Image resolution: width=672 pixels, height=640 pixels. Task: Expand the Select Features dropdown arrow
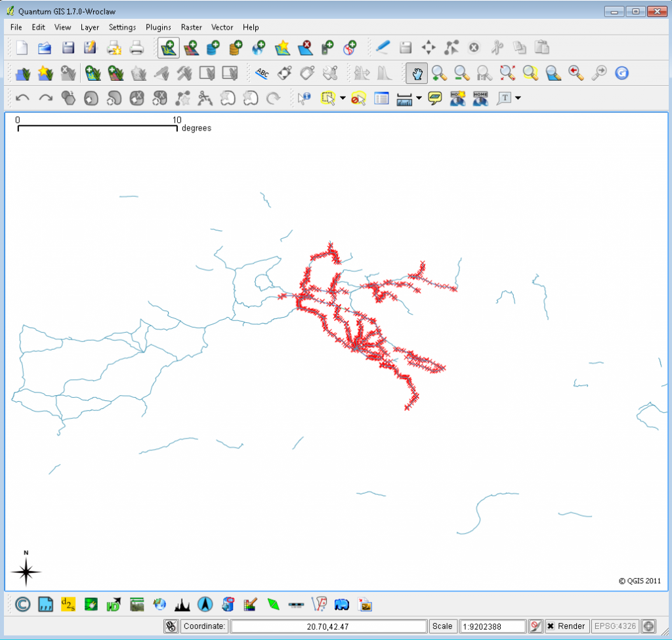point(343,98)
